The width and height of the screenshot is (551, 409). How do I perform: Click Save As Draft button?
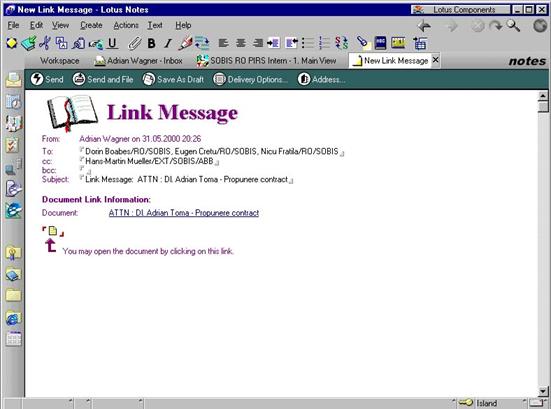[173, 79]
